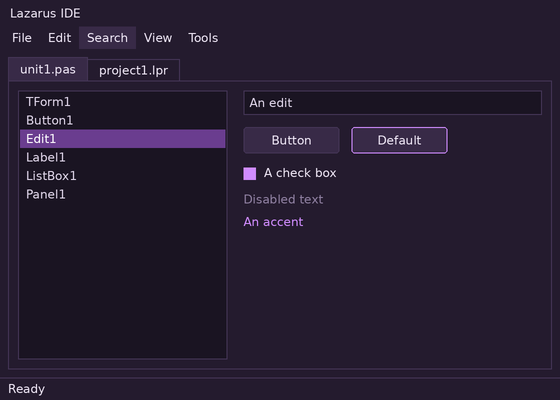Click into the 'An edit' text field
Viewport: 560px width, 400px height.
(x=392, y=103)
